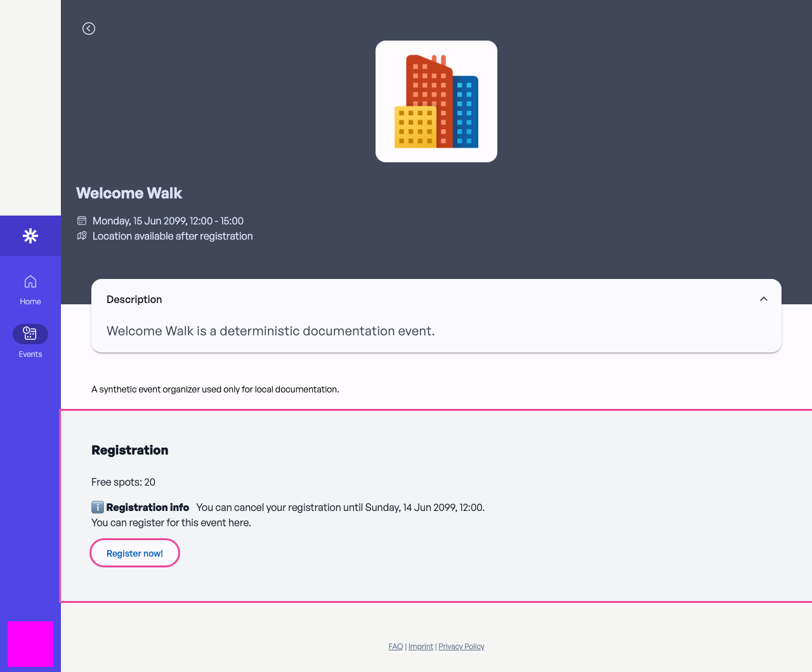
Task: Click the Events label in the side navigation
Action: tap(30, 354)
